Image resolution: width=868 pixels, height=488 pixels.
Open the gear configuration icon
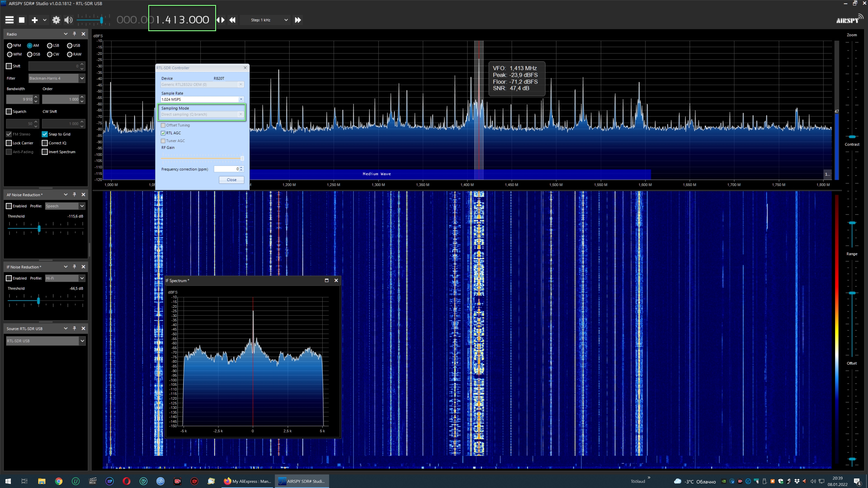(x=56, y=20)
